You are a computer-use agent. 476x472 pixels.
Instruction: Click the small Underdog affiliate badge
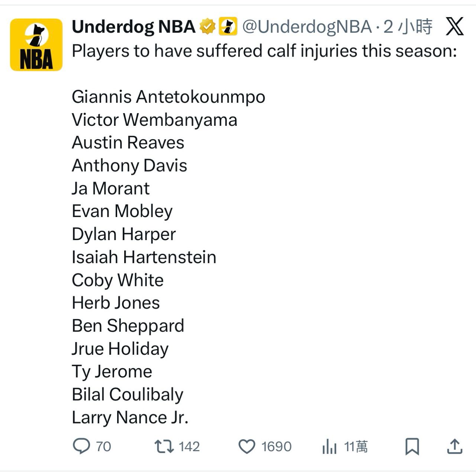pyautogui.click(x=228, y=26)
